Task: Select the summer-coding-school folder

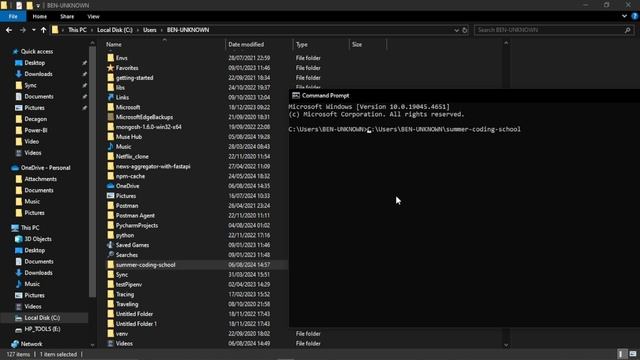Action: click(x=145, y=265)
